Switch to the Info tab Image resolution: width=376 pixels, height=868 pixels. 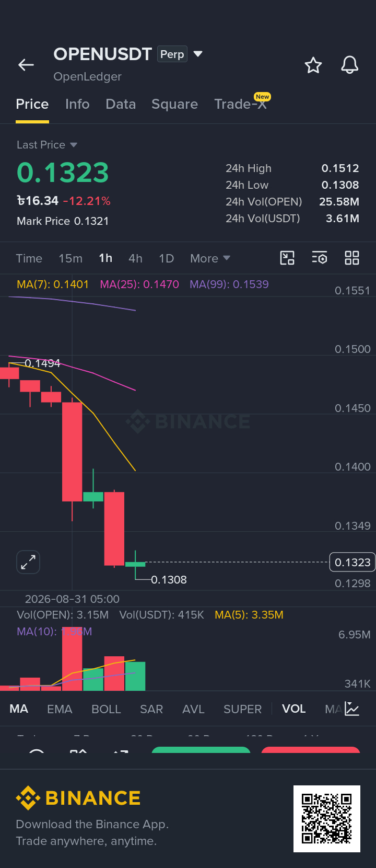tap(77, 104)
